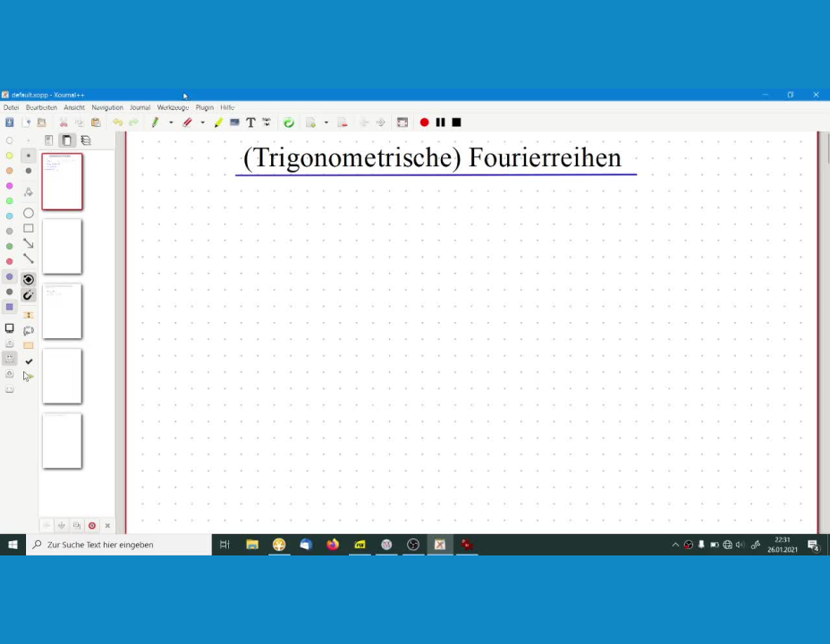
Task: Pick the yellow color swatch
Action: pos(10,156)
